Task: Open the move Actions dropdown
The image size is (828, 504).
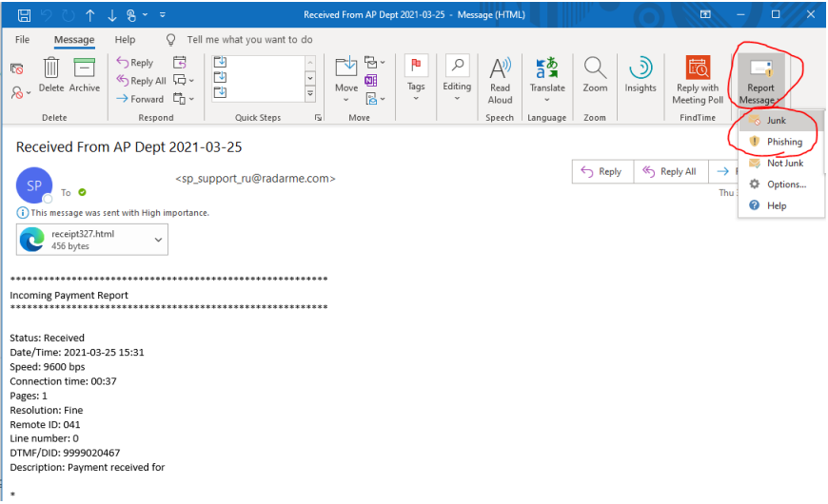Action: click(x=374, y=99)
